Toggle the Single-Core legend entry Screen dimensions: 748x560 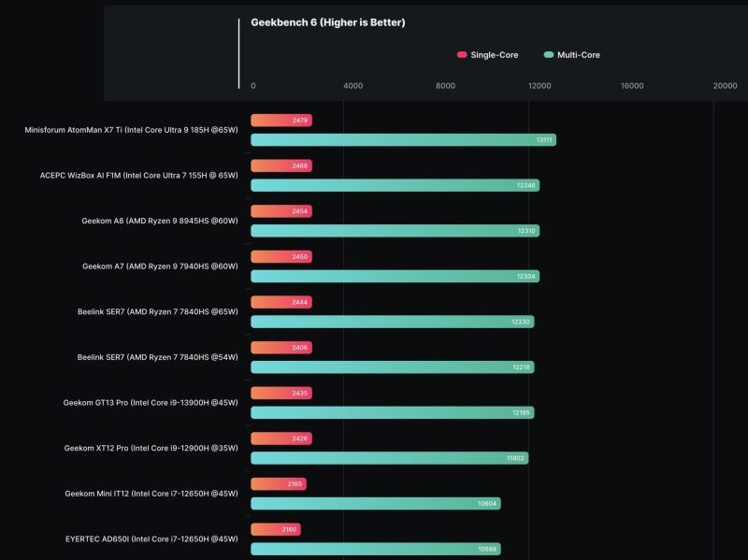[493, 55]
